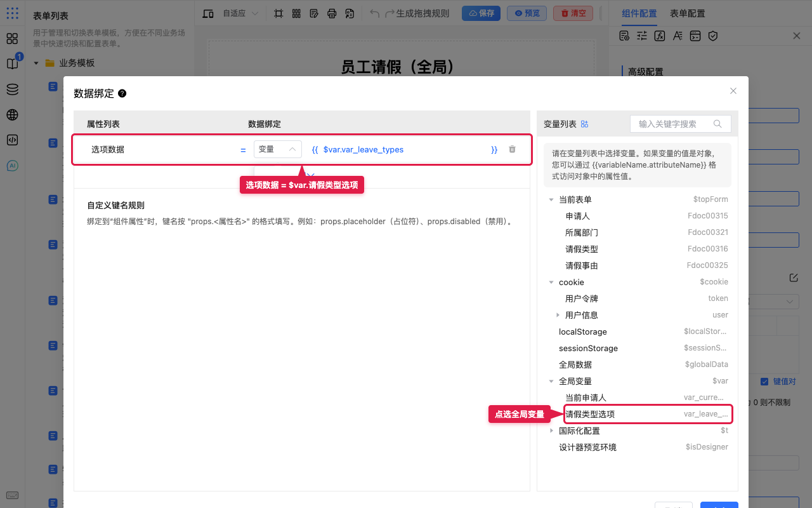Open the text style icon in config panel
This screenshot has width=812, height=508.
[x=678, y=36]
